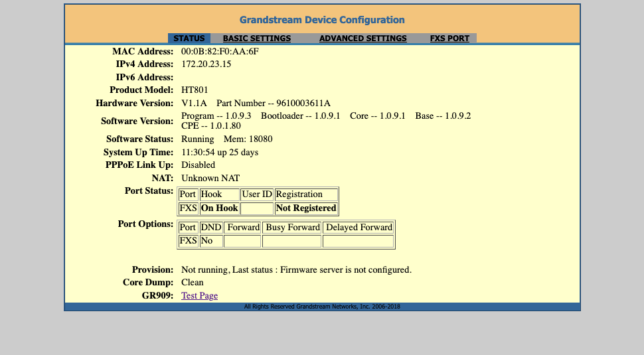Click Mem: 18080 value
This screenshot has height=355, width=644.
click(x=248, y=139)
